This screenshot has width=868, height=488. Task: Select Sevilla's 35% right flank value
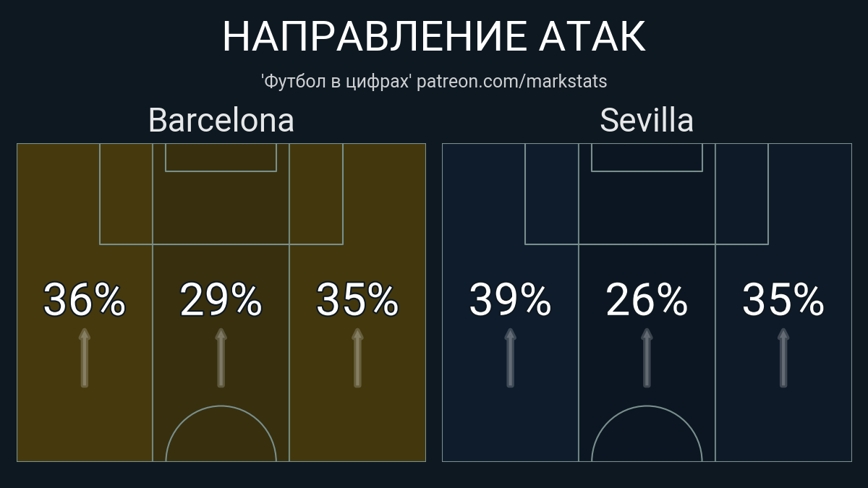[x=783, y=300]
